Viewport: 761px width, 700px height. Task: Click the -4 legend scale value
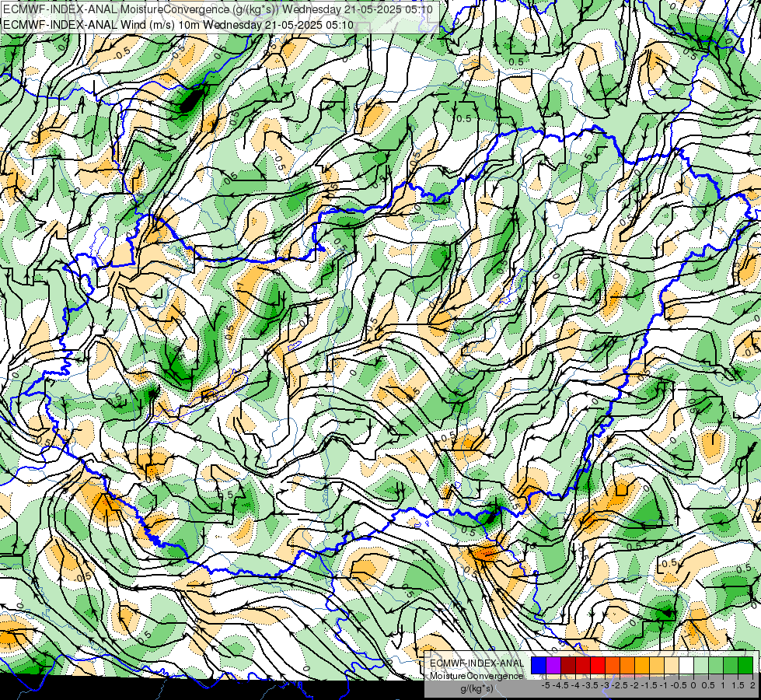point(576,685)
